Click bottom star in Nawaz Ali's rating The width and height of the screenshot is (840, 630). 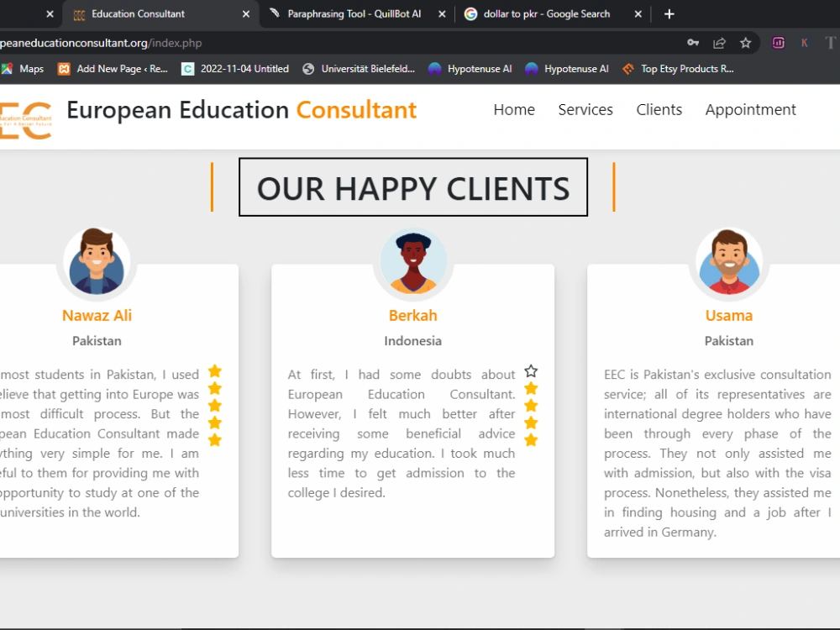pyautogui.click(x=215, y=440)
